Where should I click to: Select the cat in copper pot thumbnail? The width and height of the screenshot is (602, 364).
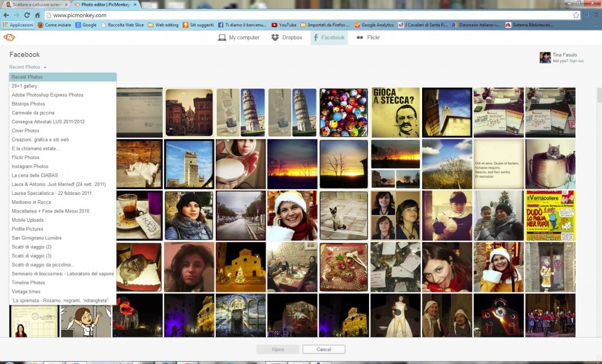point(550,164)
